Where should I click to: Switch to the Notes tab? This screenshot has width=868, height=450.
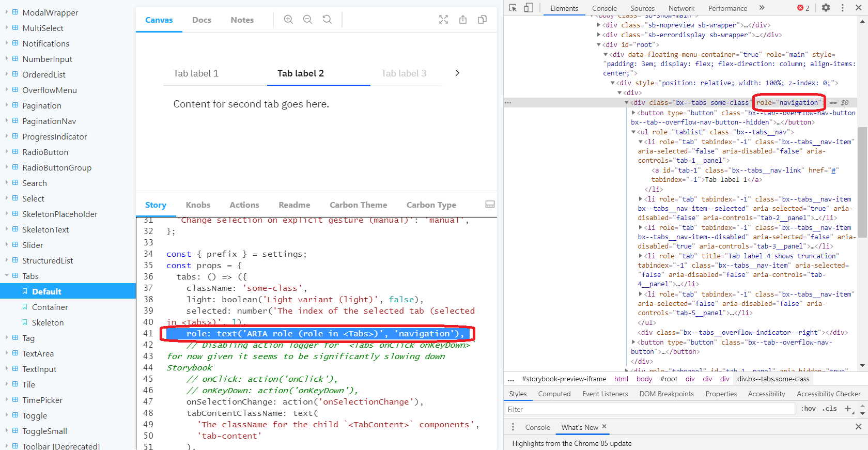click(242, 20)
